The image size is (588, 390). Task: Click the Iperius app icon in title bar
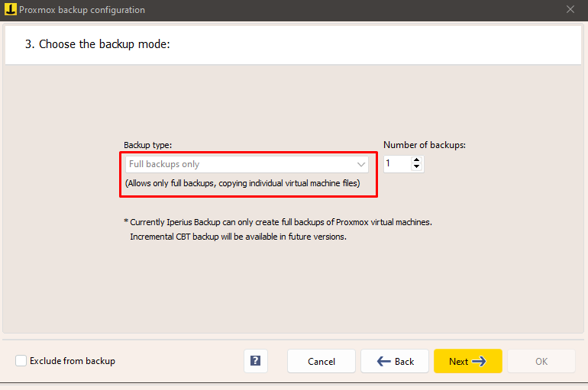tap(11, 10)
